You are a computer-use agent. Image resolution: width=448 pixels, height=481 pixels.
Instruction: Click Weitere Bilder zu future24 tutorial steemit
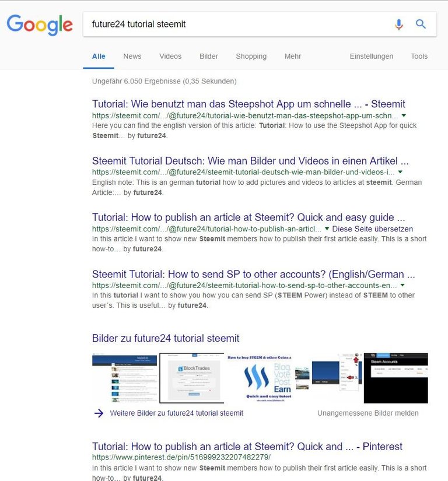pyautogui.click(x=176, y=413)
